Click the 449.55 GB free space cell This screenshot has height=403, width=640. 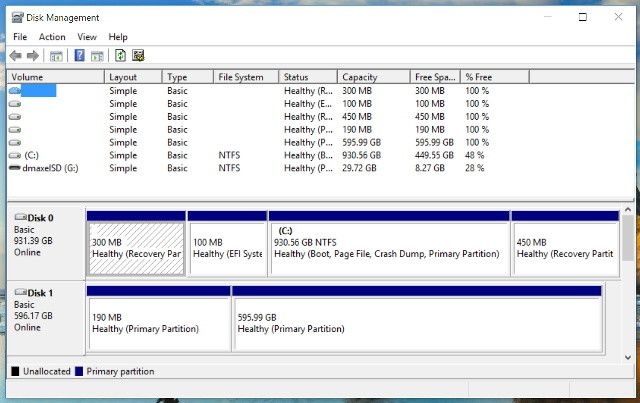tap(434, 155)
